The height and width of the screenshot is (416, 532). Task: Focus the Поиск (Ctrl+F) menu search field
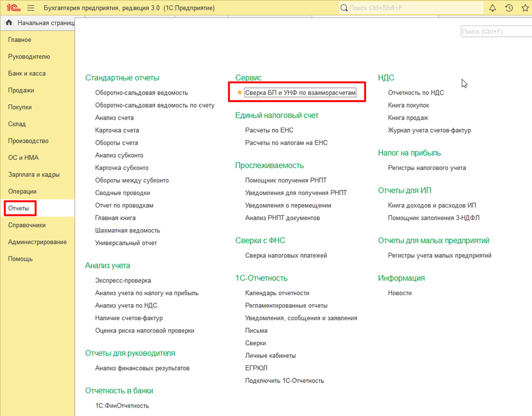pyautogui.click(x=495, y=32)
